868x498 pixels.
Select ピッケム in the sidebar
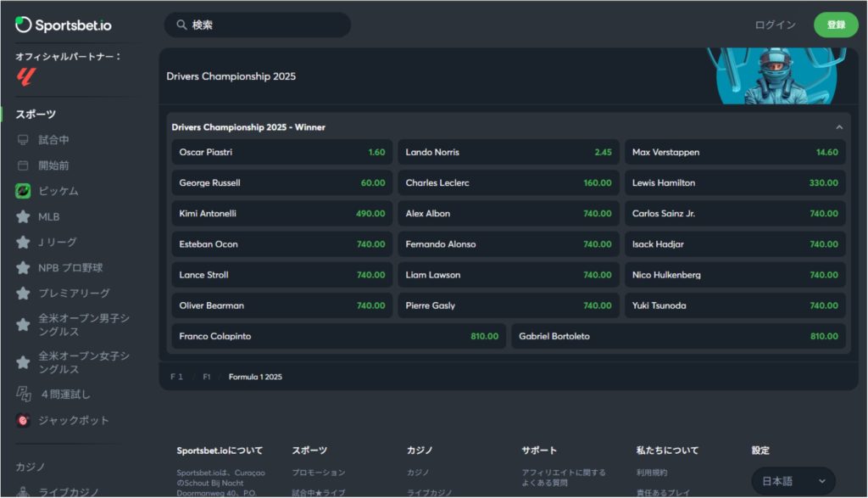click(58, 191)
